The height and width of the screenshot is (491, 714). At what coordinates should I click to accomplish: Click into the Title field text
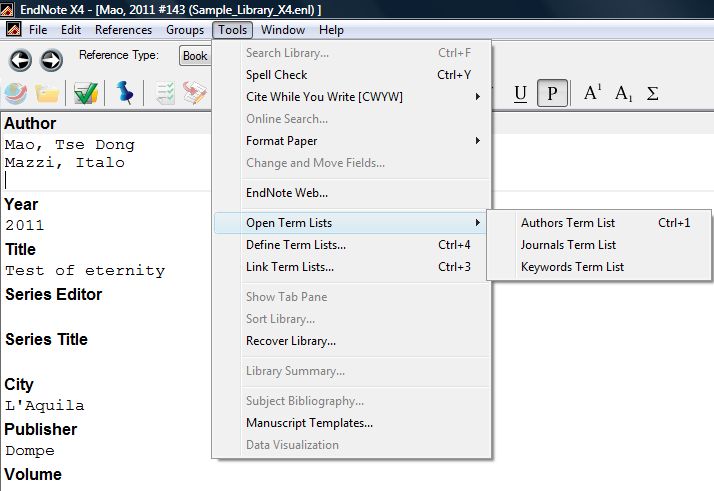point(85,270)
